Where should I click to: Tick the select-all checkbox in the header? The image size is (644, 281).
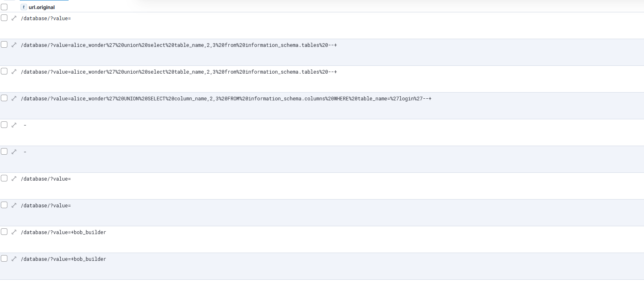4,7
